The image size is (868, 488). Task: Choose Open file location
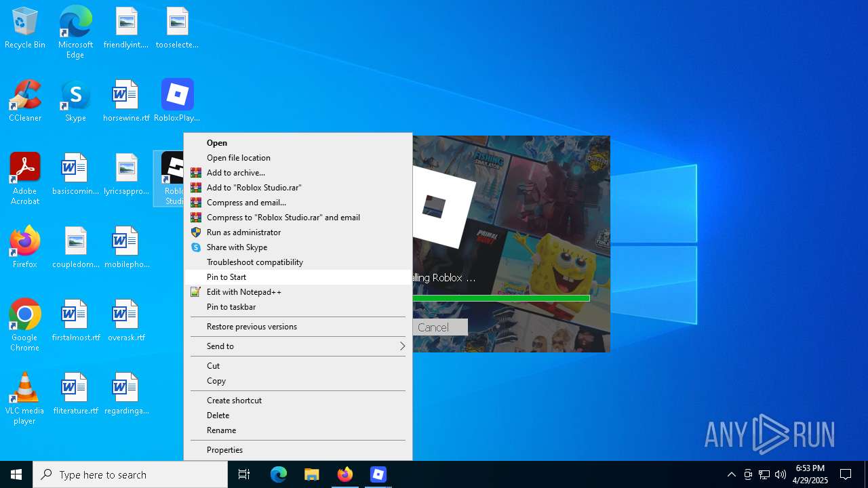pyautogui.click(x=298, y=157)
